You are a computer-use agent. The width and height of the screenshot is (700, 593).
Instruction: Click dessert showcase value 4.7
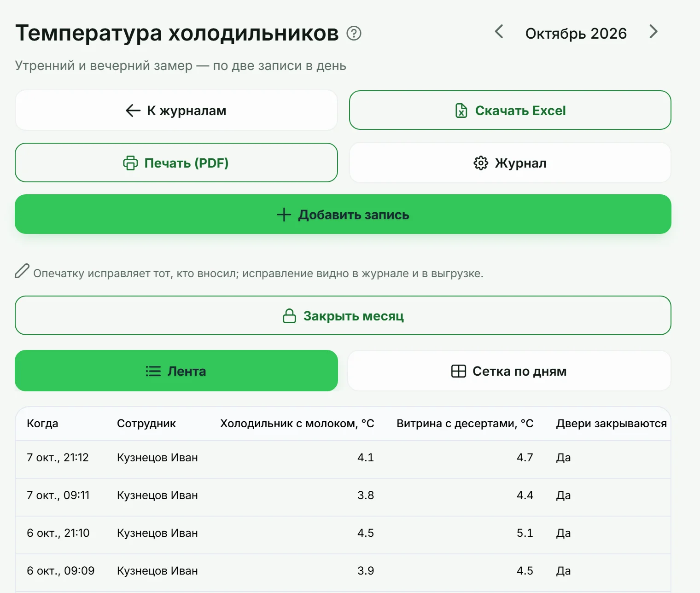tap(525, 458)
